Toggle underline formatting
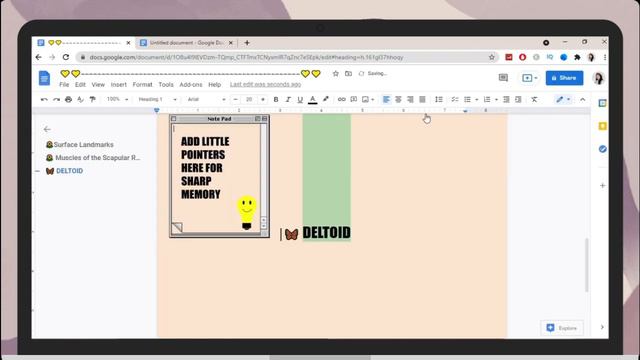This screenshot has height=360, width=640. tap(300, 99)
